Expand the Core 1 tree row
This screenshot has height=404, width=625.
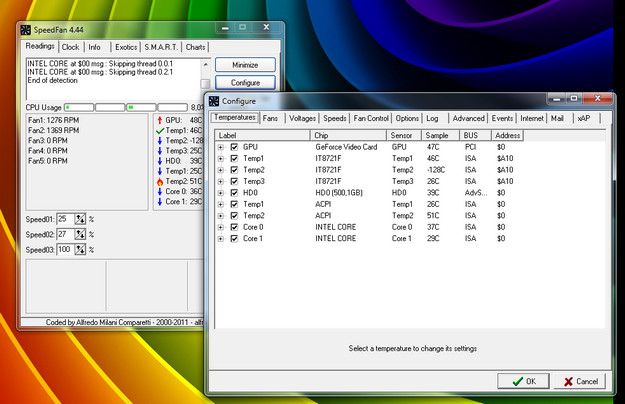(x=221, y=239)
